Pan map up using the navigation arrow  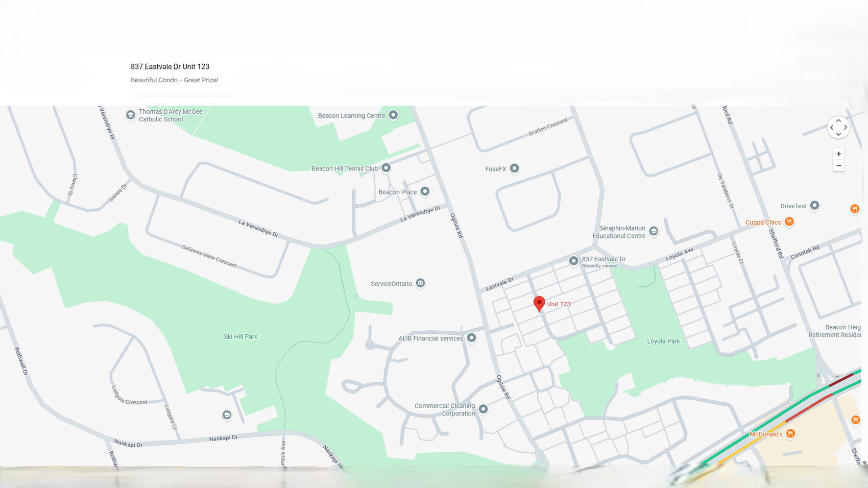click(838, 121)
